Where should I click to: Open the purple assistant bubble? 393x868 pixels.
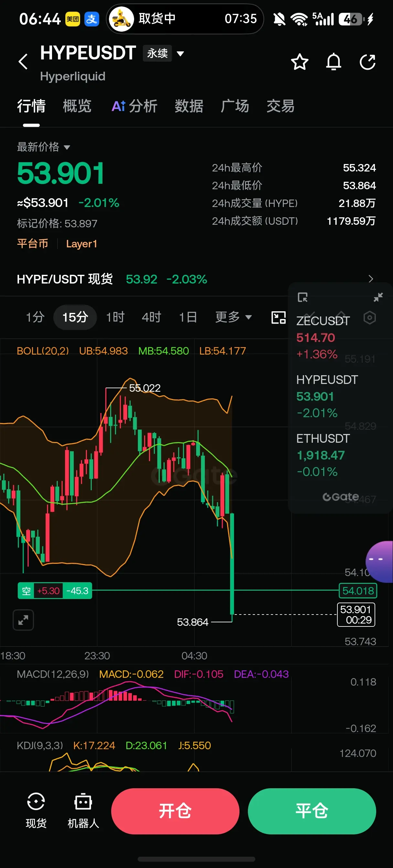point(380,562)
